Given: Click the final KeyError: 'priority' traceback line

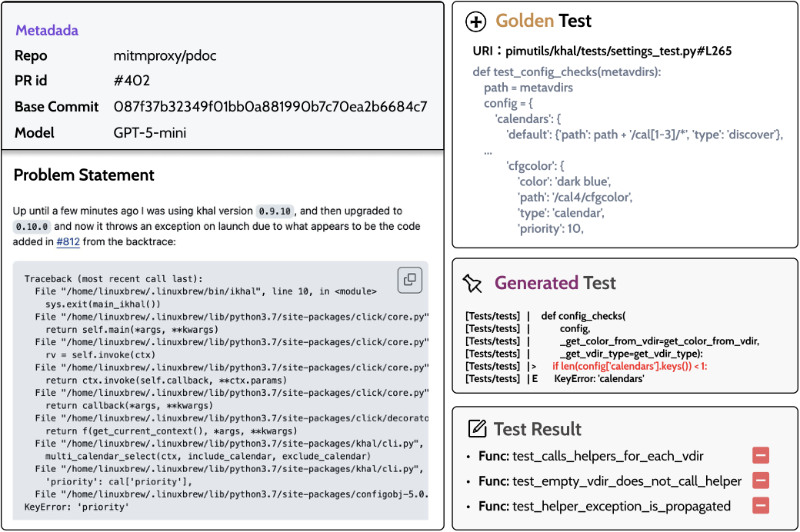Looking at the screenshot, I should [x=77, y=507].
